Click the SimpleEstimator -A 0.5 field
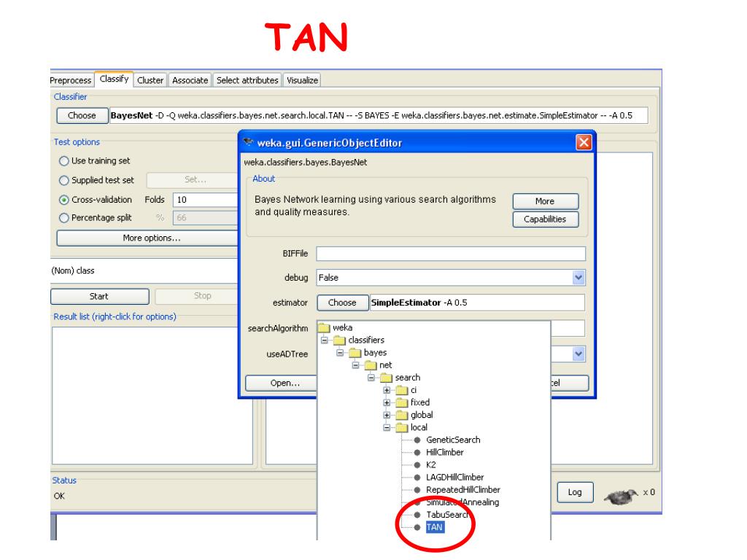The width and height of the screenshot is (747, 560). pos(477,303)
